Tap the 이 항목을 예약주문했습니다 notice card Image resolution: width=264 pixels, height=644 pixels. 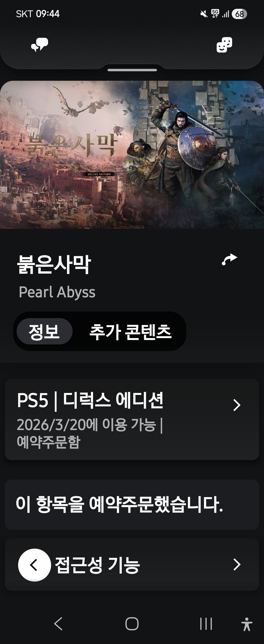pyautogui.click(x=132, y=504)
